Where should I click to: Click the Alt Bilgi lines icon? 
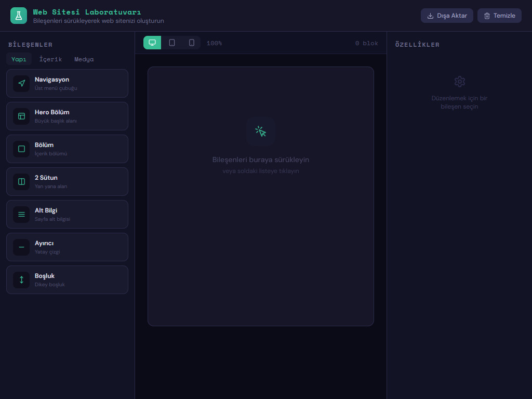point(21,214)
